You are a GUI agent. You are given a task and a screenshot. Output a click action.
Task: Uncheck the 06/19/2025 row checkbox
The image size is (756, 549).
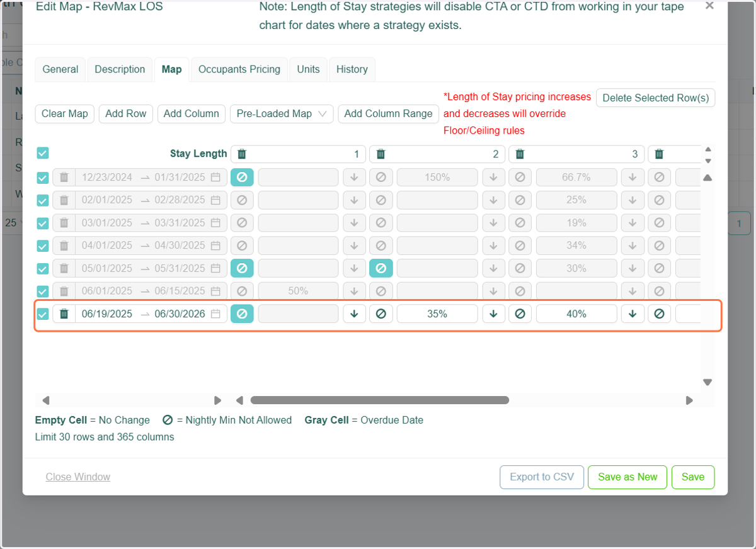(43, 314)
